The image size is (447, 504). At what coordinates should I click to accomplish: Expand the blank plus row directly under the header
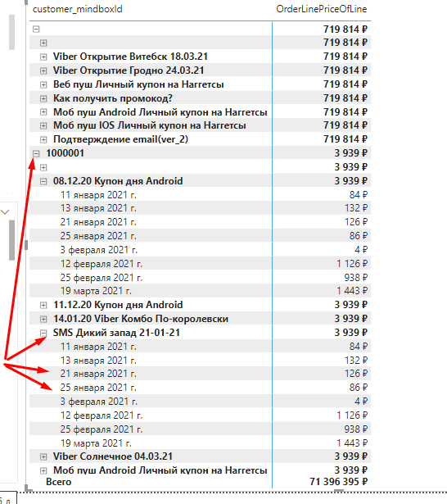tap(43, 43)
